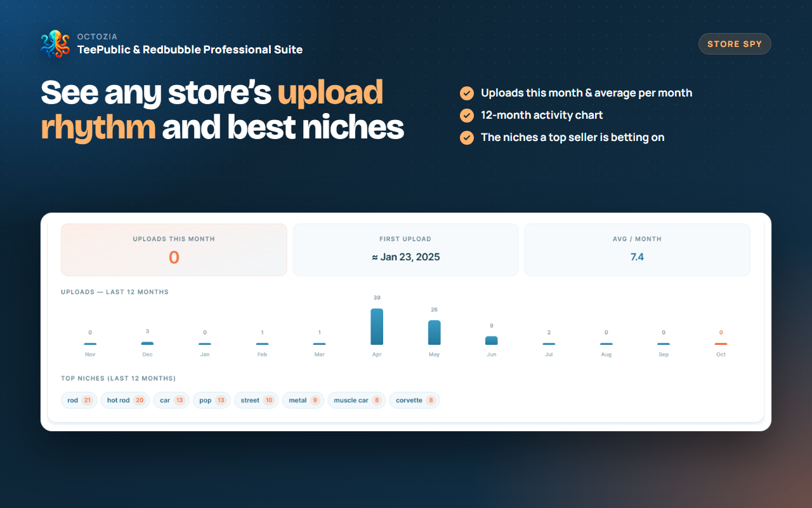The height and width of the screenshot is (508, 812).
Task: Click the '7.4' average value
Action: pyautogui.click(x=637, y=257)
